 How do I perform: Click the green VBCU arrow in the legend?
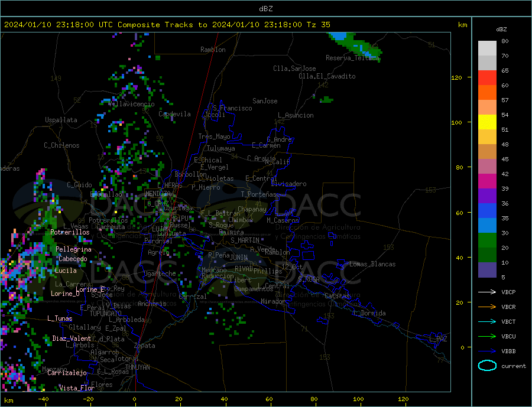coord(487,337)
